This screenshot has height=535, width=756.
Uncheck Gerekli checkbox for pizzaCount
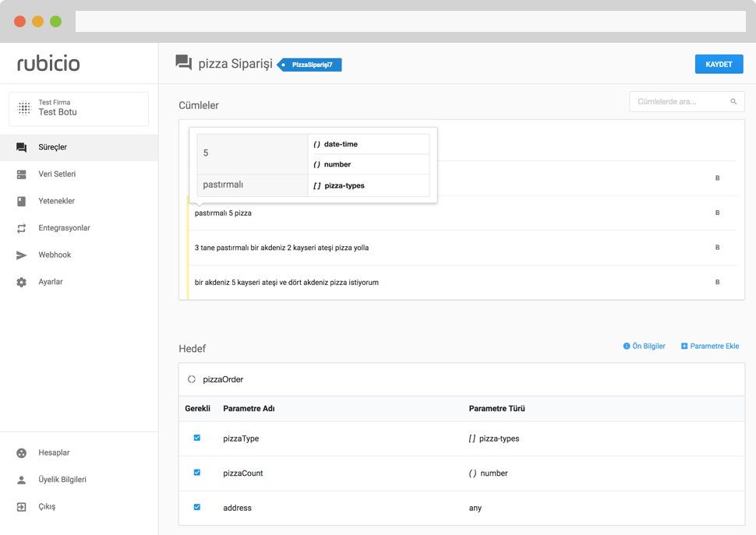tap(197, 473)
